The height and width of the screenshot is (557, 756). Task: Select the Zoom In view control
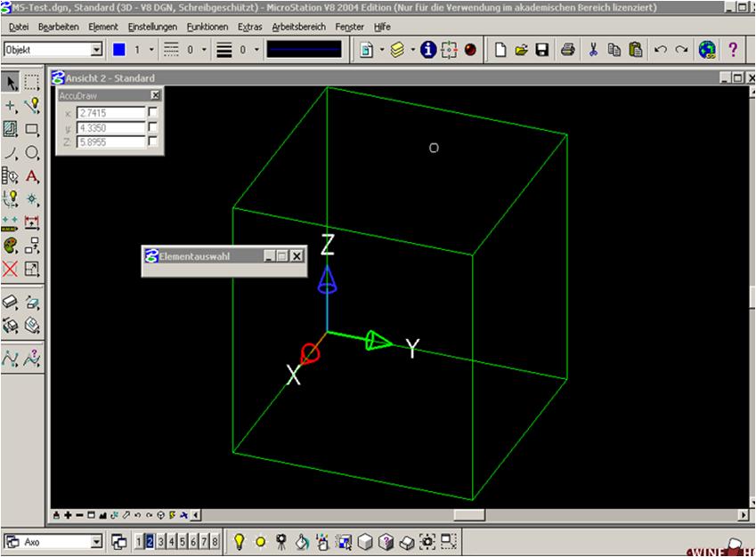click(x=68, y=514)
